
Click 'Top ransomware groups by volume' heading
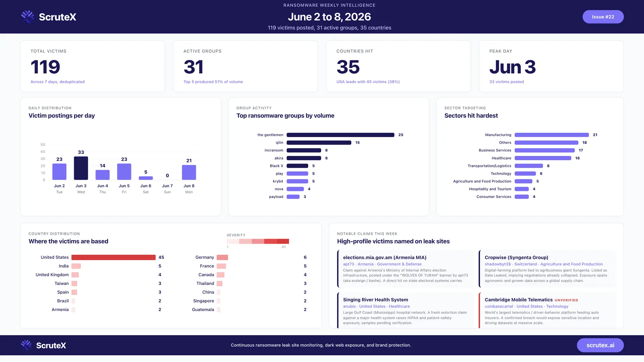pos(285,116)
